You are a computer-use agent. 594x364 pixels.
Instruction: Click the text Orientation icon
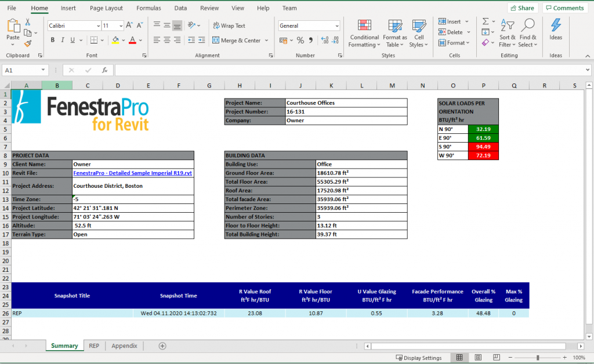point(191,26)
